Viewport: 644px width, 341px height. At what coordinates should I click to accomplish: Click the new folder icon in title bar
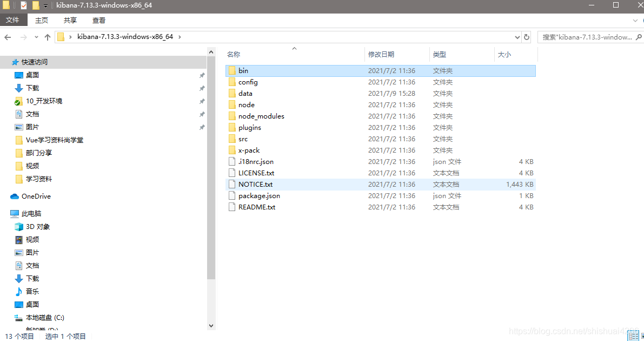coord(36,5)
